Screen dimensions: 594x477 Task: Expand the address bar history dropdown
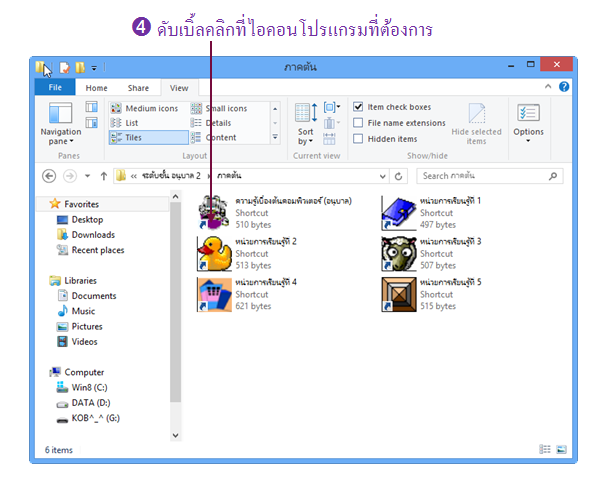pos(382,176)
